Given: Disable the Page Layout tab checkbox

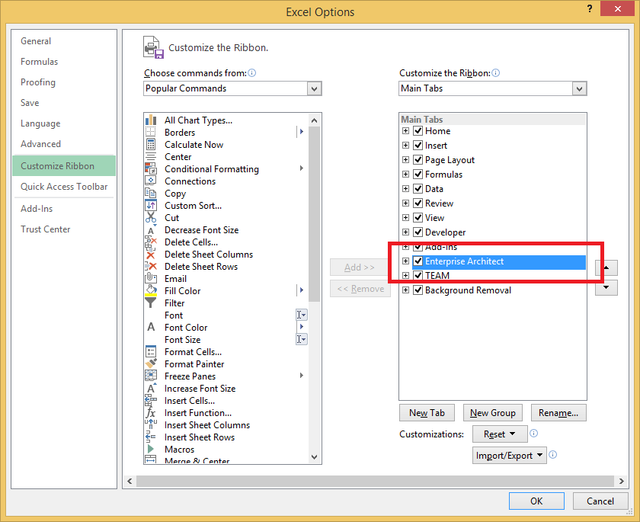Looking at the screenshot, I should 418,160.
